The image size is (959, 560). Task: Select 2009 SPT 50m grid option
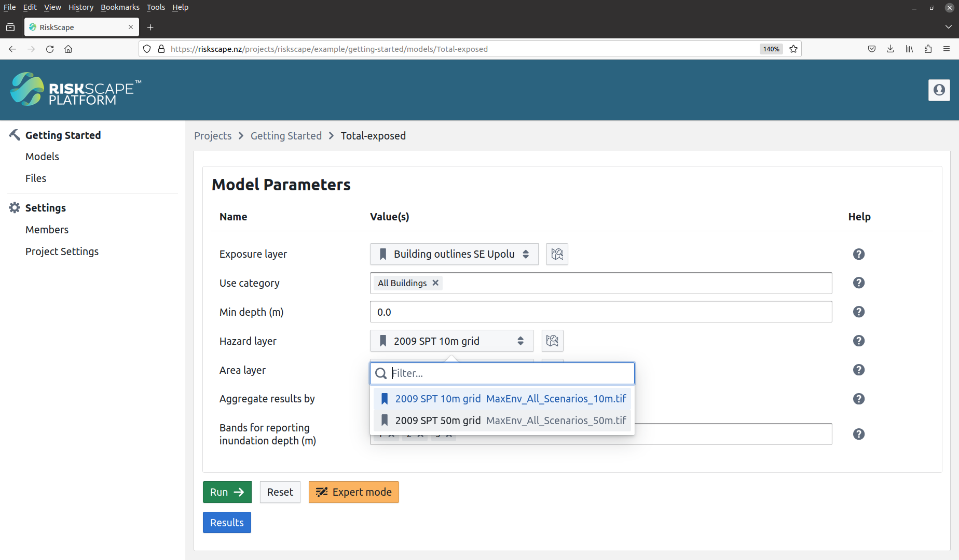tap(502, 421)
